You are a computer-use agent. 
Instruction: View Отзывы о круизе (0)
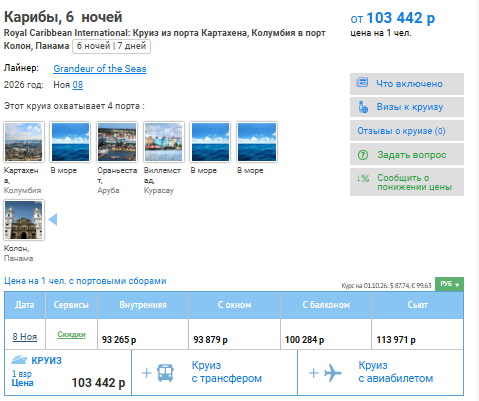[407, 131]
